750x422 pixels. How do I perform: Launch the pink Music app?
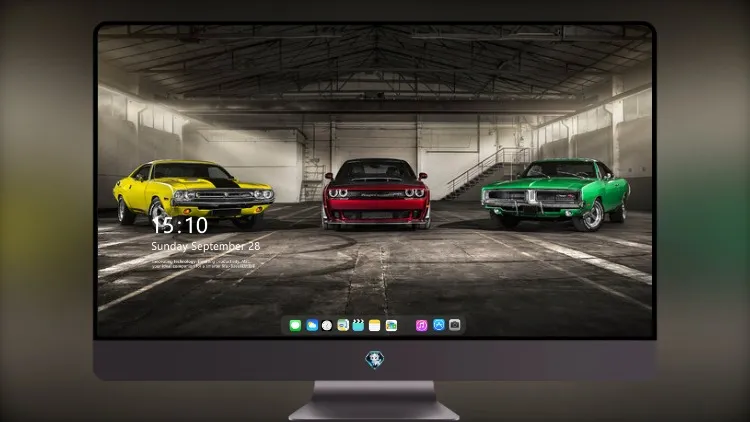[421, 325]
